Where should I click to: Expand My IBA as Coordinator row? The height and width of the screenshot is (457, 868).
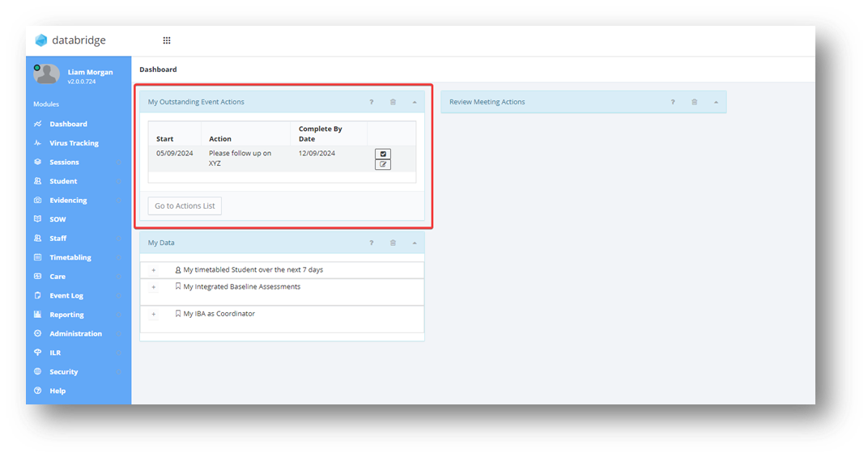(154, 314)
